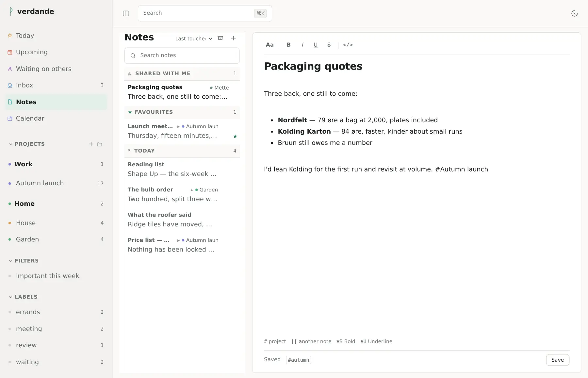Click the global Search field
The width and height of the screenshot is (588, 378).
click(x=205, y=13)
